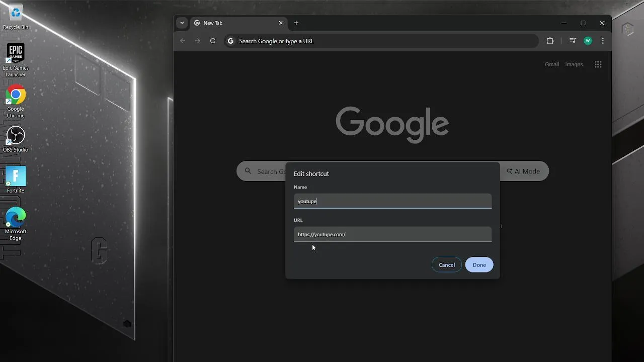Reload the page
The width and height of the screenshot is (644, 362).
tap(213, 41)
